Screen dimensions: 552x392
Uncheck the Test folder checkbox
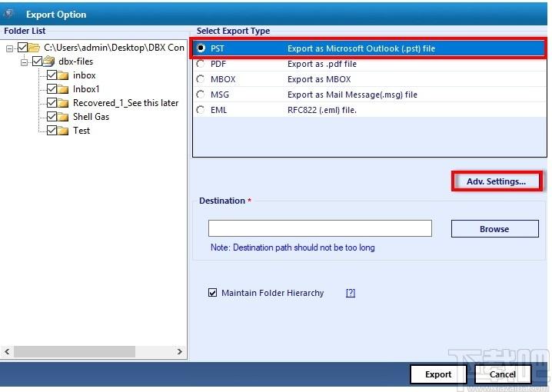point(52,130)
